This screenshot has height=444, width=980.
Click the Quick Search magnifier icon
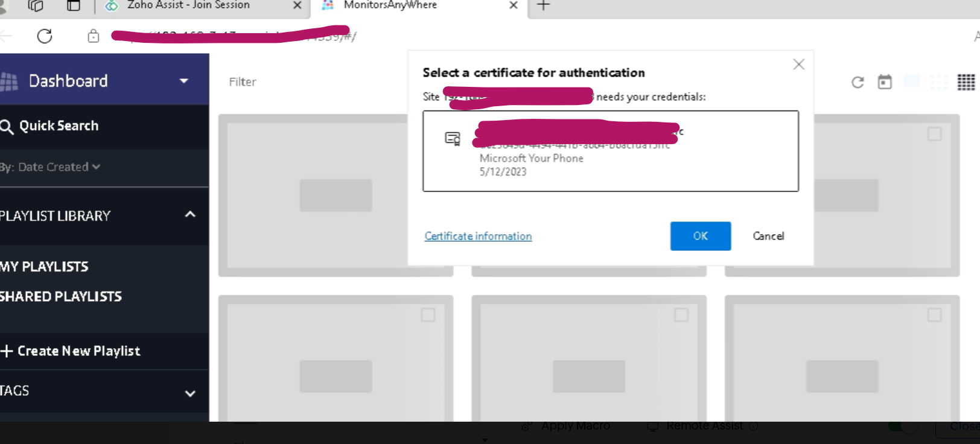(x=7, y=126)
